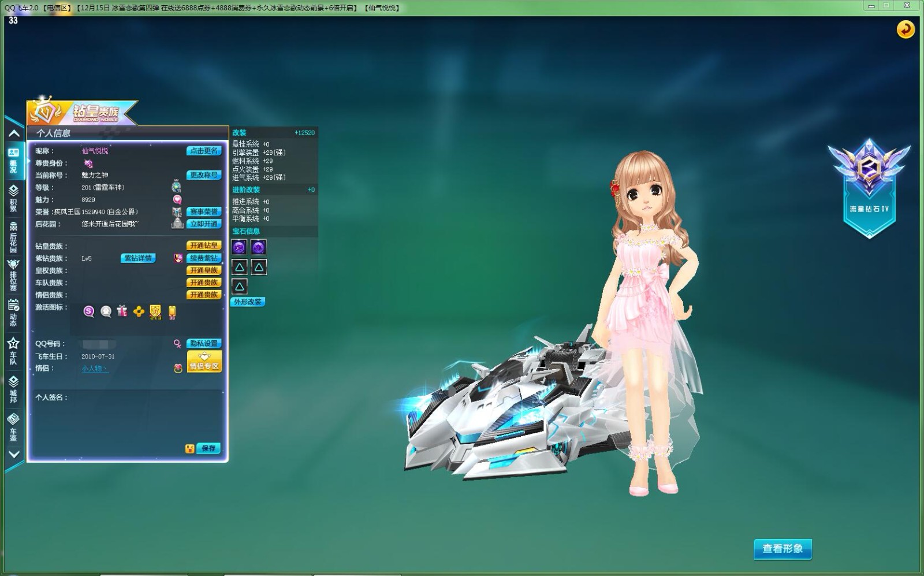Click 开通贵族 in the 车队贵族 row
The image size is (924, 576).
click(204, 283)
